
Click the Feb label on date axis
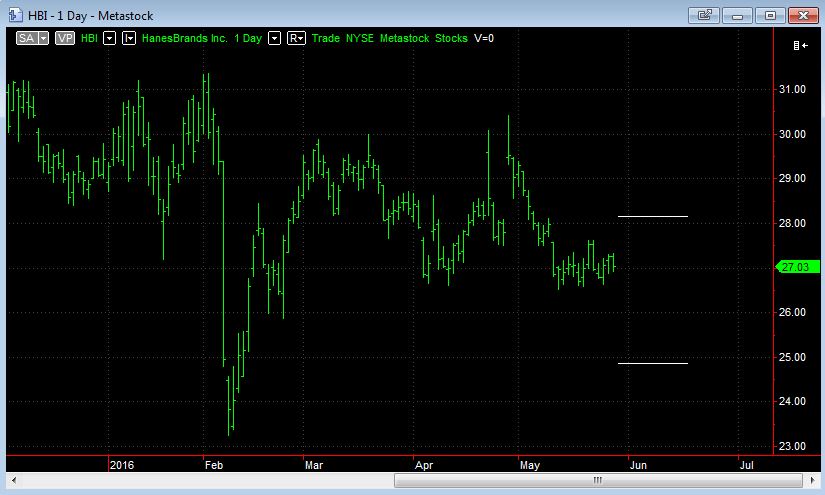click(x=214, y=465)
